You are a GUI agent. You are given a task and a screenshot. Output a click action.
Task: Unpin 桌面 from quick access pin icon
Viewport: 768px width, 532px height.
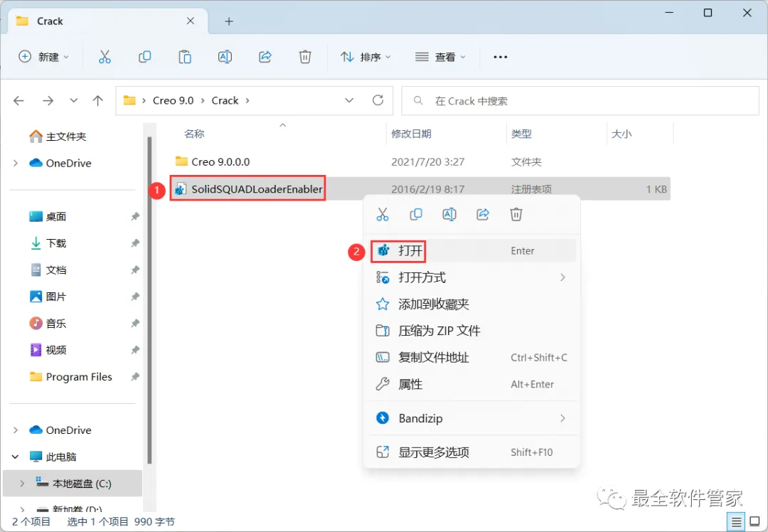coord(135,216)
